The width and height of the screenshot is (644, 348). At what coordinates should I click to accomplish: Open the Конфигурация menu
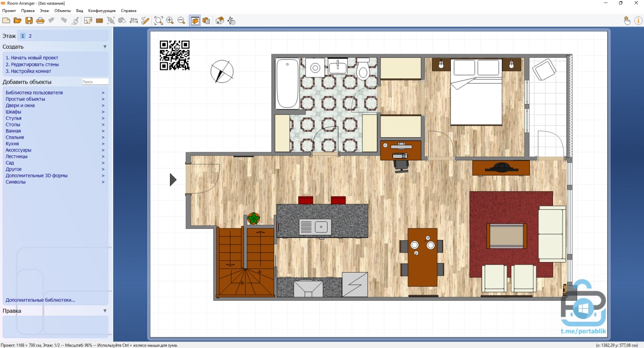click(102, 11)
